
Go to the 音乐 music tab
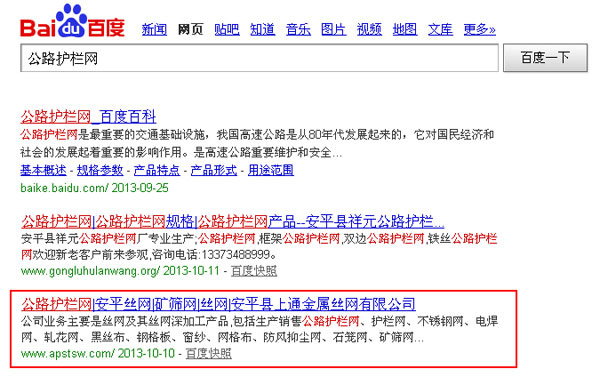[298, 29]
